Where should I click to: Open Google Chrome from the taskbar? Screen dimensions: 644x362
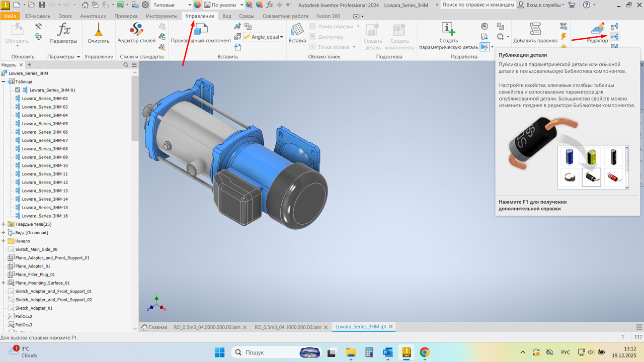click(425, 352)
